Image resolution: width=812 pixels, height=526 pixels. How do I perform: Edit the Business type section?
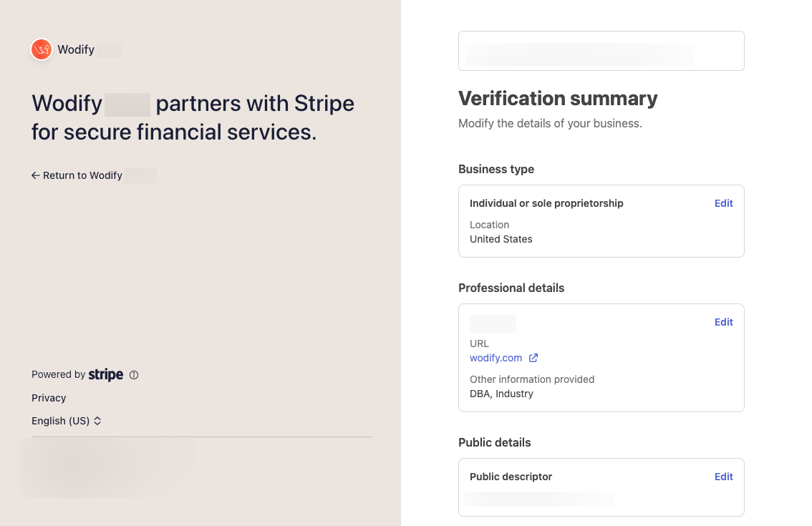click(x=723, y=203)
